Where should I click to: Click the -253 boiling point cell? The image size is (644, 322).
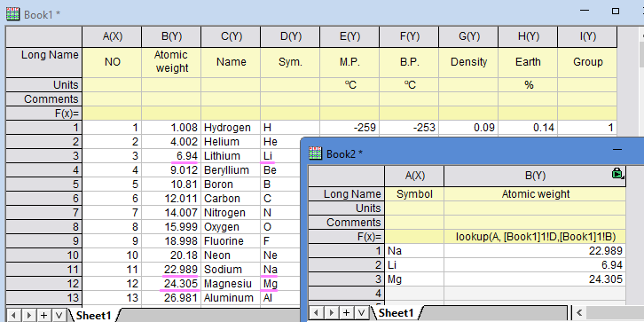pyautogui.click(x=409, y=128)
